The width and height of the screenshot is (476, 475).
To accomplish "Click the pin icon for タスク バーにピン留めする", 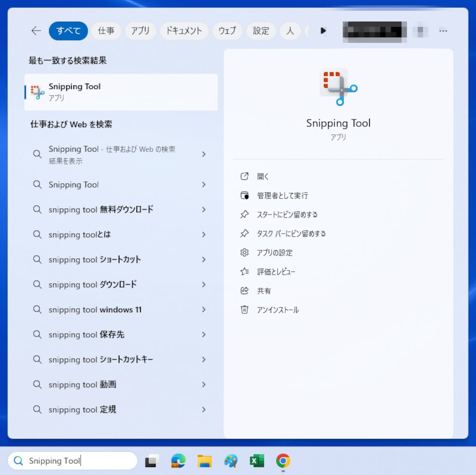I will (244, 233).
